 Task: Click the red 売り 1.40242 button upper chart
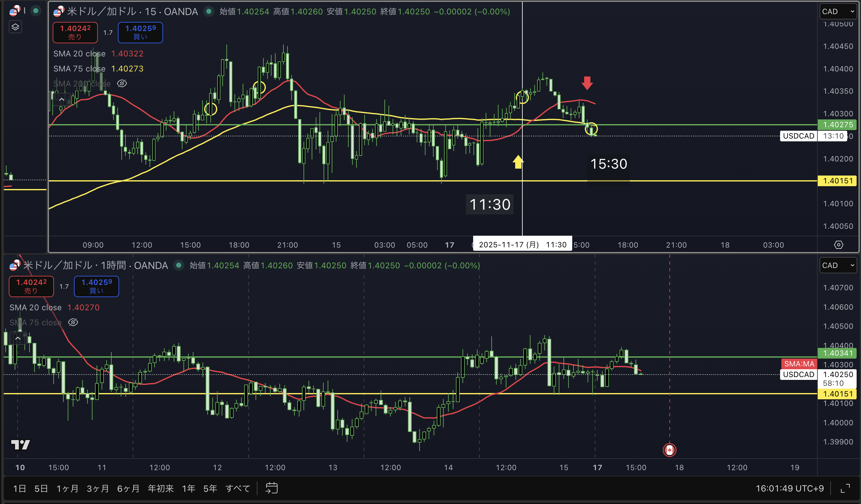point(75,32)
